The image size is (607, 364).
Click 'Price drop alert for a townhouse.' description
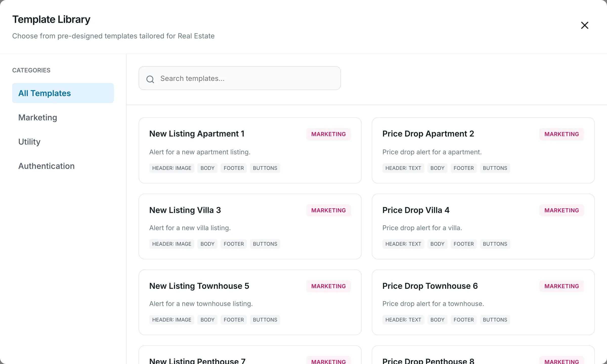pyautogui.click(x=433, y=304)
